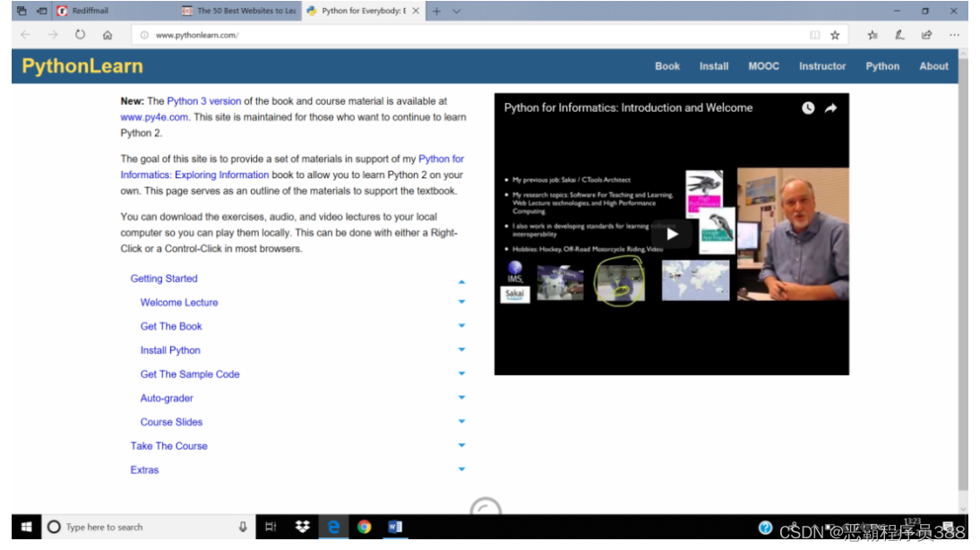Open the Python nav item
This screenshot has width=980, height=550.
coord(881,66)
